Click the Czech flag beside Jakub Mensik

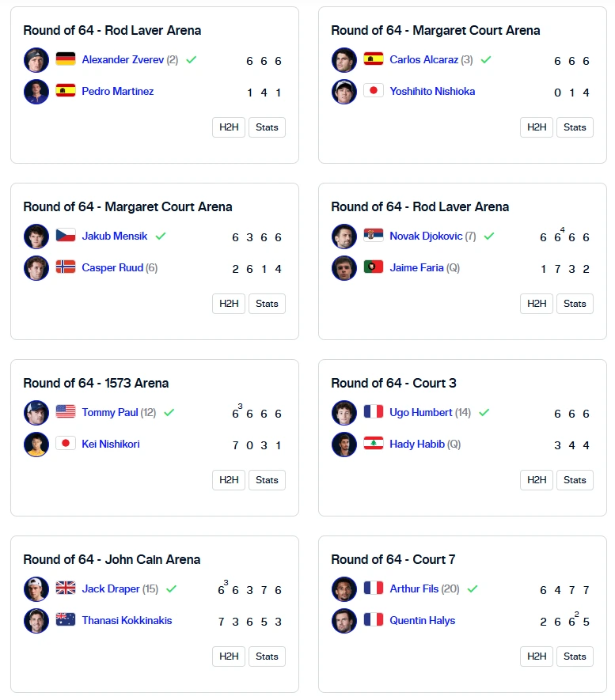click(x=66, y=235)
